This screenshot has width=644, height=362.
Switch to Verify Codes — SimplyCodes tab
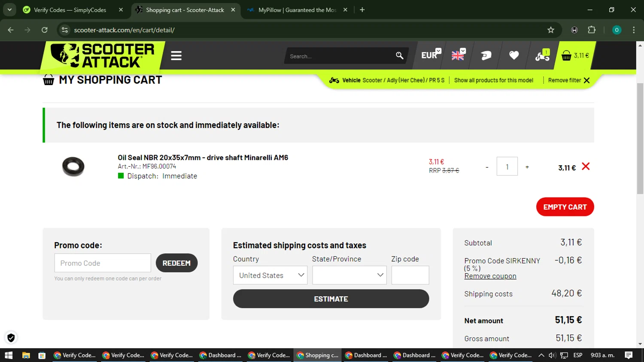70,10
